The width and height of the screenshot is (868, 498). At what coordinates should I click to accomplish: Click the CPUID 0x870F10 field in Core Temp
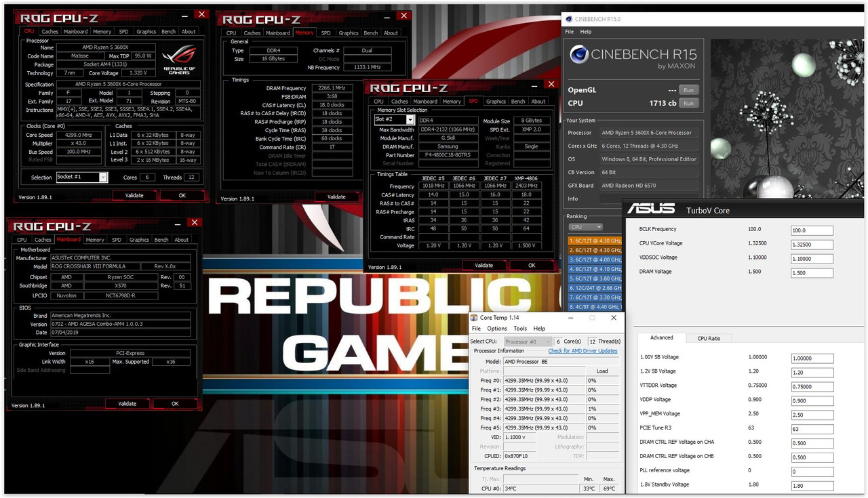(x=520, y=456)
